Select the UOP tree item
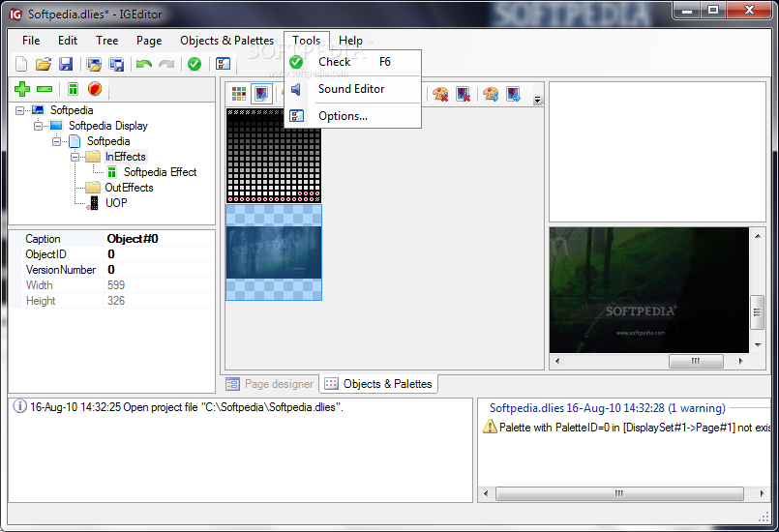 tap(116, 203)
